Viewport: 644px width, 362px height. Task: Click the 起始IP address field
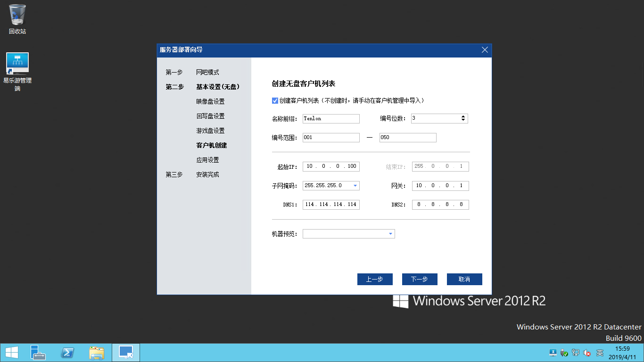click(331, 166)
